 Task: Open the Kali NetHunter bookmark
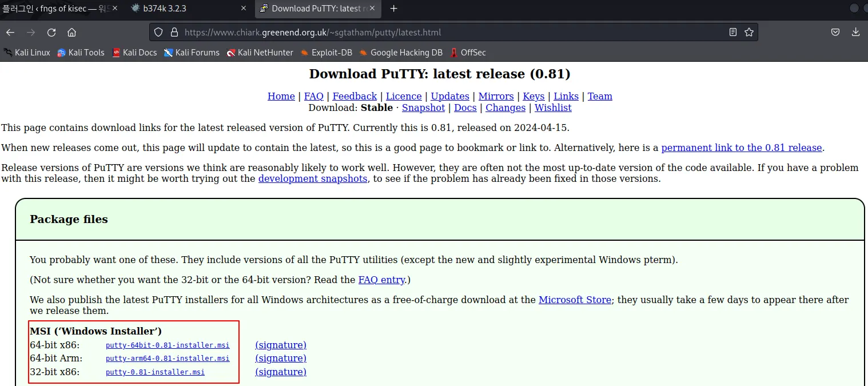(260, 52)
